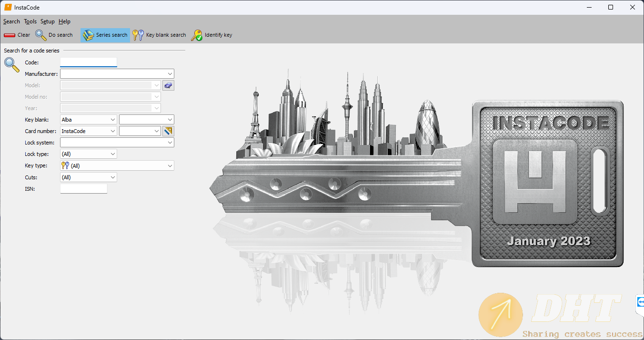Run Do search magnifier tool
Image resolution: width=644 pixels, height=340 pixels.
41,35
